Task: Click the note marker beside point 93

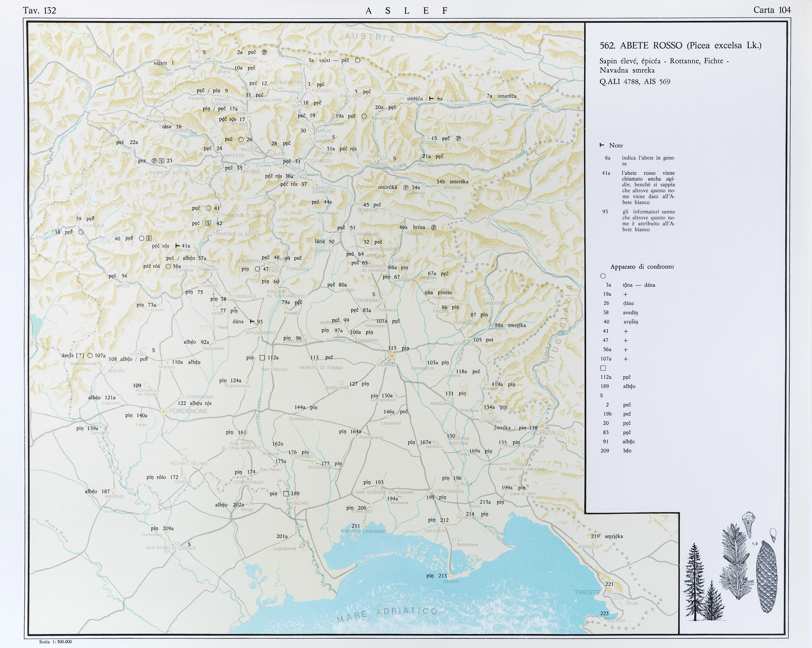Action: (252, 321)
